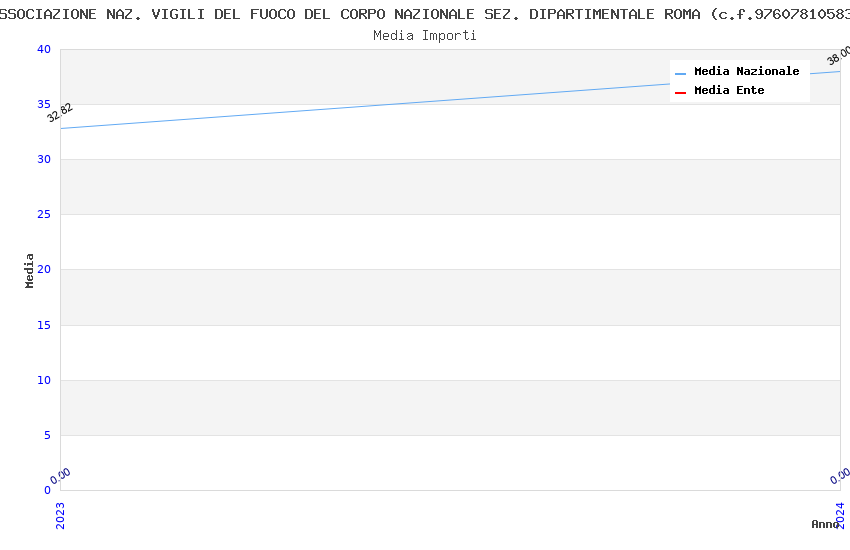Click the chart title mentioning Vigili del Fuoco

click(425, 15)
